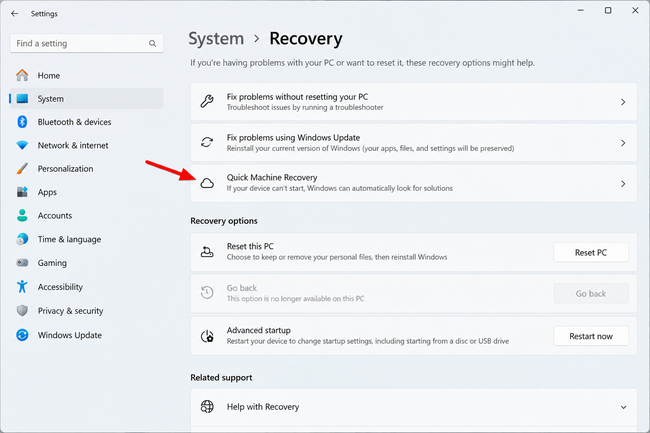Click the Advanced startup power icon
Image resolution: width=650 pixels, height=433 pixels.
point(207,336)
